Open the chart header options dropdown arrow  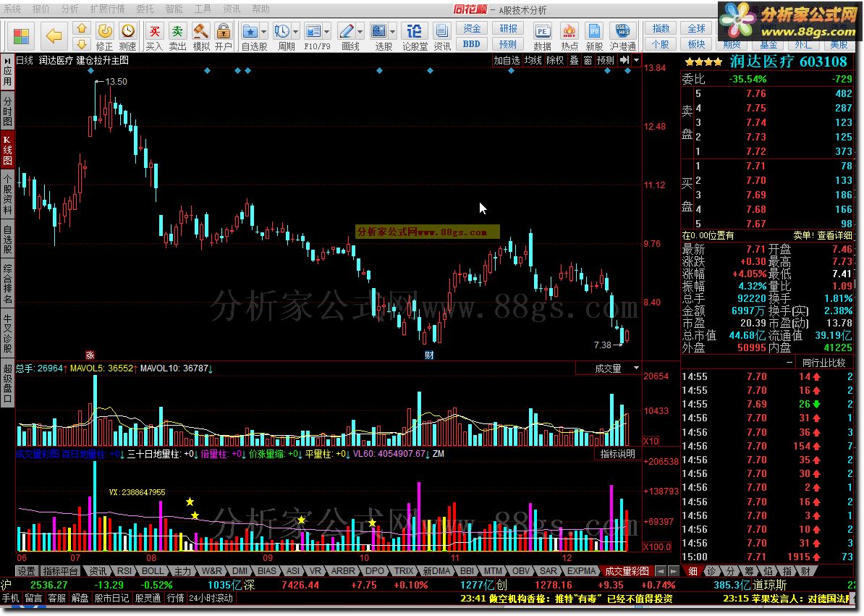[x=637, y=60]
